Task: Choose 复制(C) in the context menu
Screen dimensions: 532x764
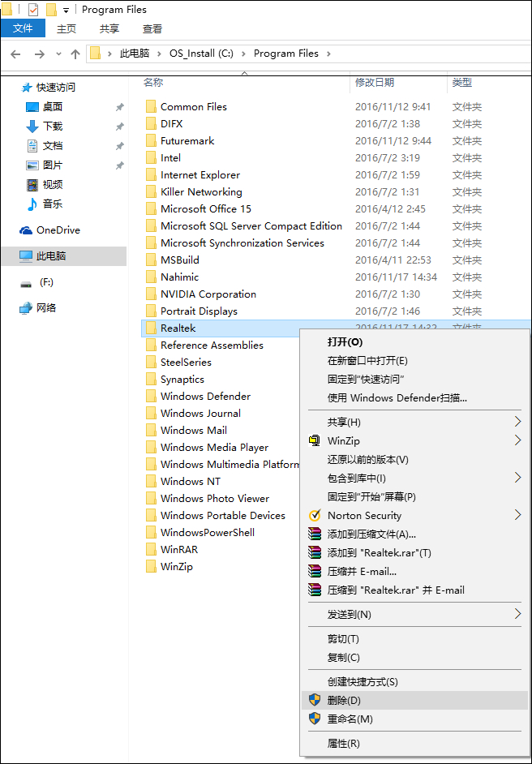Action: tap(414, 657)
